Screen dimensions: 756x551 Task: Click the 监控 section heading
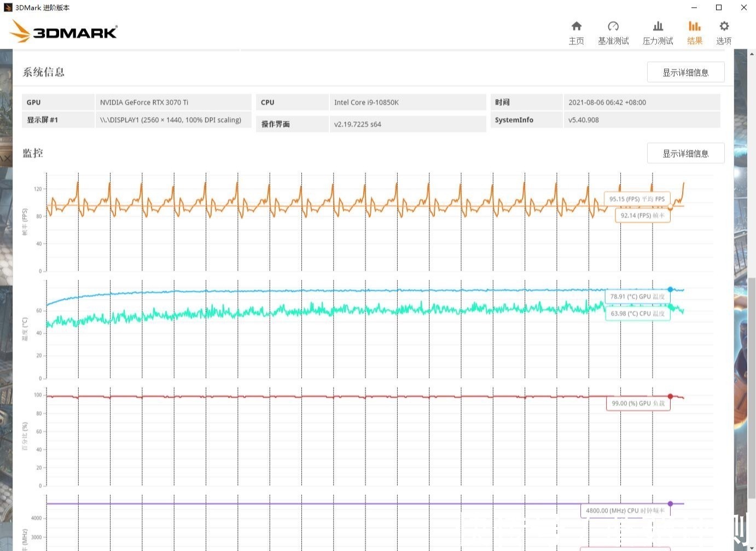[x=33, y=153]
